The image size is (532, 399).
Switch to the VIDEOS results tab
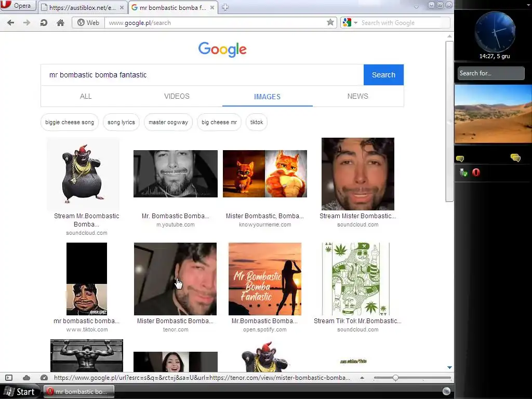click(177, 96)
